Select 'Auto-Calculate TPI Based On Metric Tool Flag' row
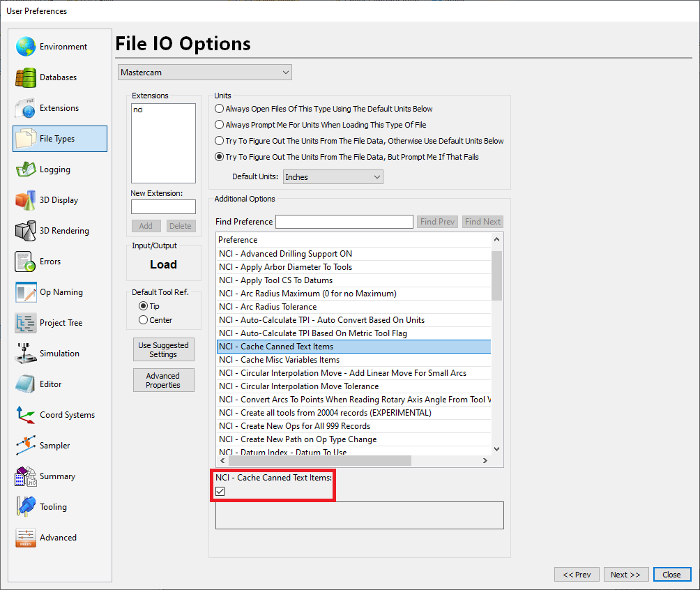 tap(353, 333)
